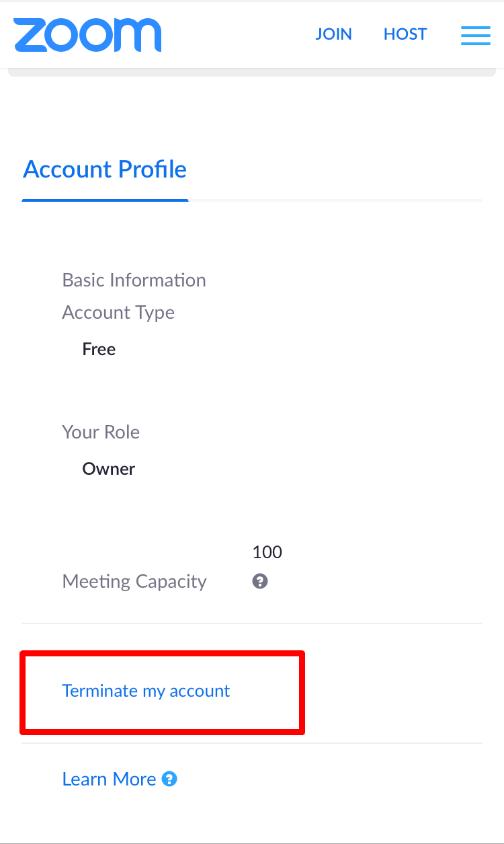Click the Your Role label
504x844 pixels.
pyautogui.click(x=101, y=432)
